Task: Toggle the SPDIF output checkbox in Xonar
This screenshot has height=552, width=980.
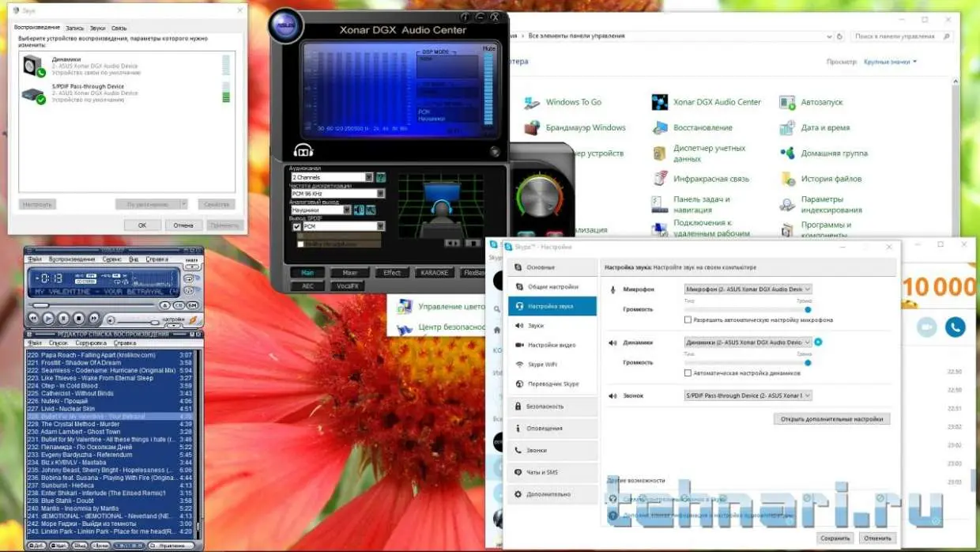Action: click(x=296, y=226)
